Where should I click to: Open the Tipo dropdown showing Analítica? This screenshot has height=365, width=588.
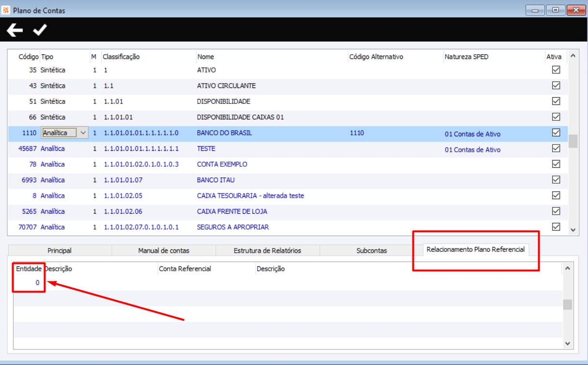[83, 132]
